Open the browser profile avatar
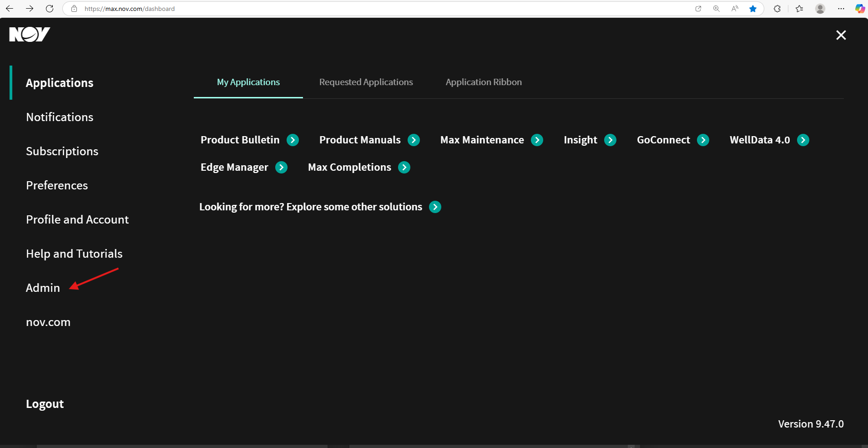This screenshot has width=868, height=448. click(x=820, y=9)
